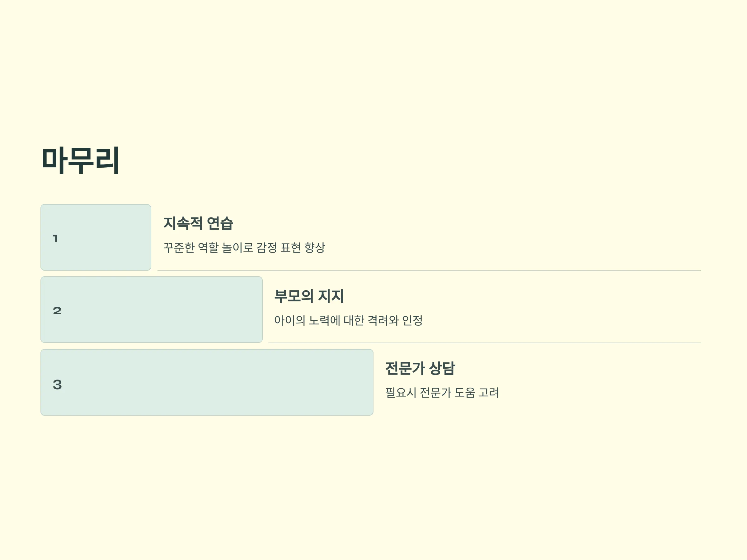Screen dimensions: 747x560
Task: Click the words 격려와 인정 in second description
Action: click(395, 320)
